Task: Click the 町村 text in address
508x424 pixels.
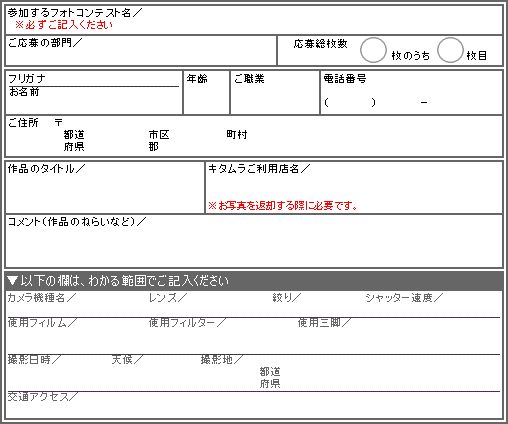Action: [237, 134]
